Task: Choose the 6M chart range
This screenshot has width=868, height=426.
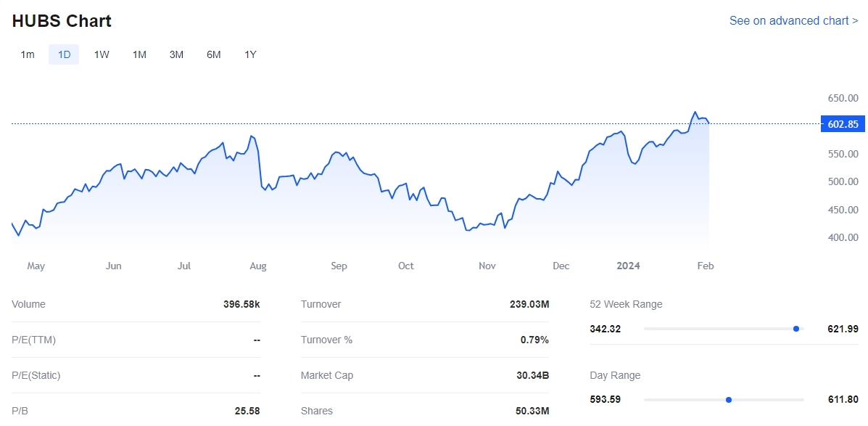Action: point(213,54)
